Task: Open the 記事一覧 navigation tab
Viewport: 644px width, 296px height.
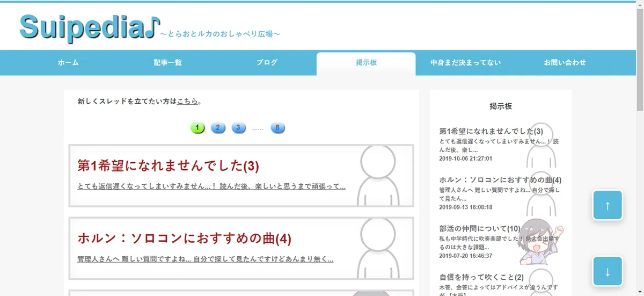Action: pos(168,63)
